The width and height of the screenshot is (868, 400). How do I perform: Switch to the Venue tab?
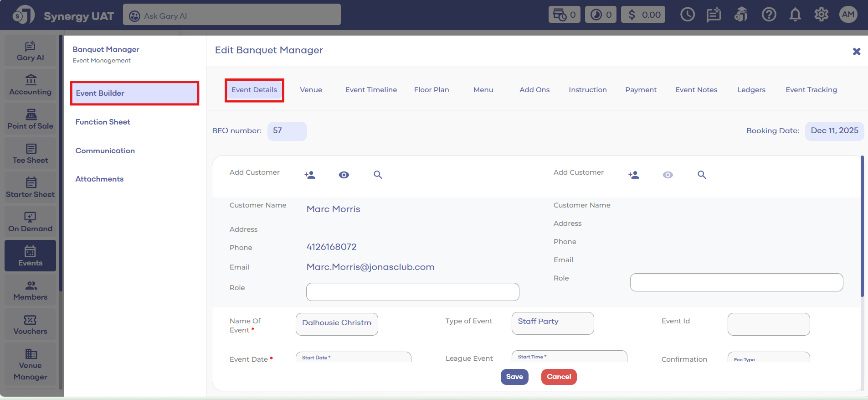311,90
